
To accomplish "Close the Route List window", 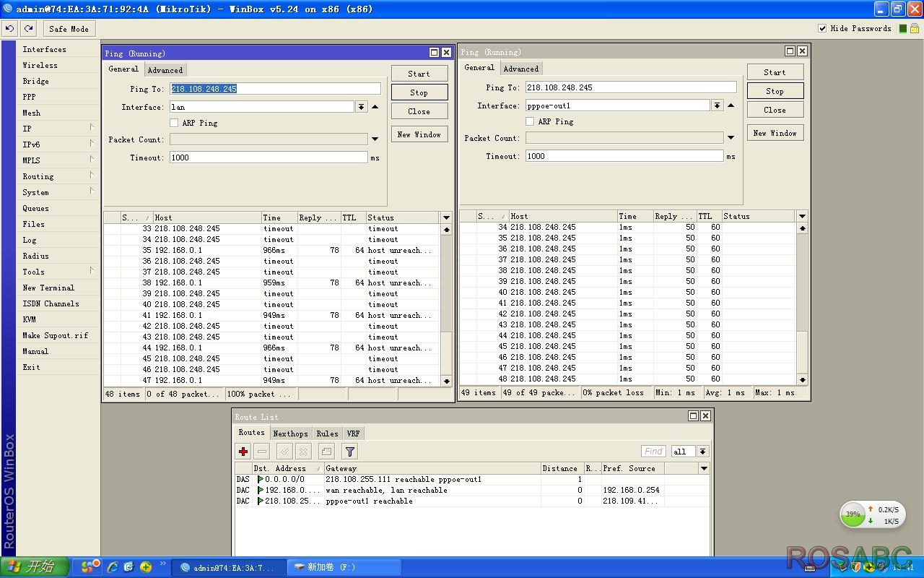I will (x=706, y=415).
